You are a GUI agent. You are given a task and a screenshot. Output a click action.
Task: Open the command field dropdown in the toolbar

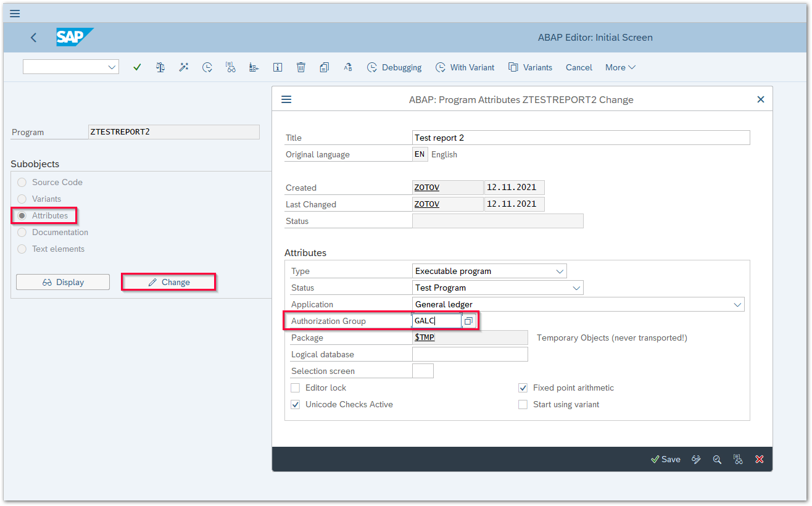point(112,67)
